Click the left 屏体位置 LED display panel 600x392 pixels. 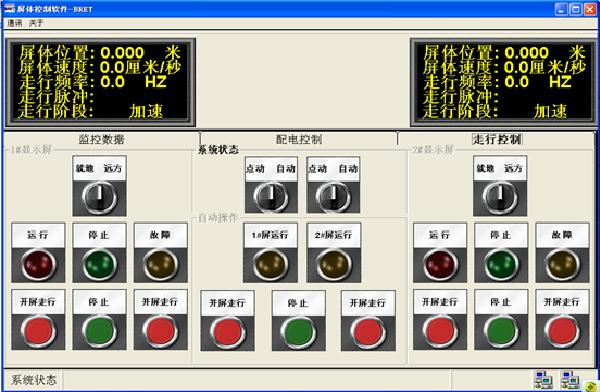100,82
